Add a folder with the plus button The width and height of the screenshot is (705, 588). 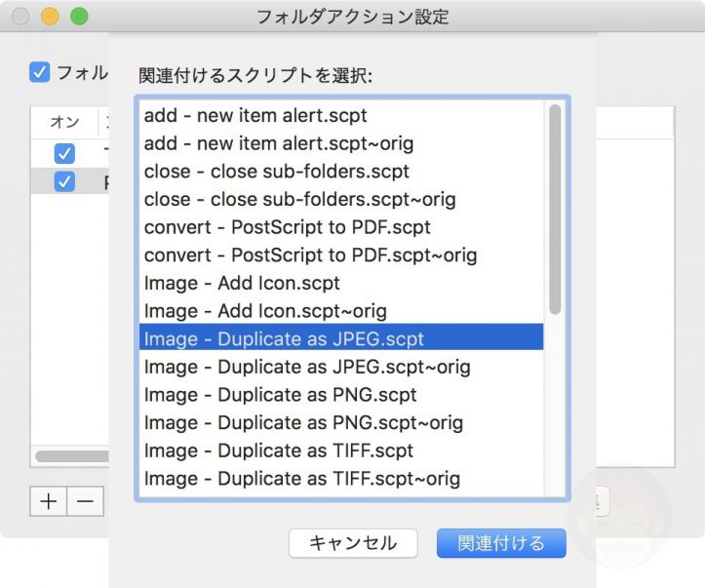click(49, 501)
